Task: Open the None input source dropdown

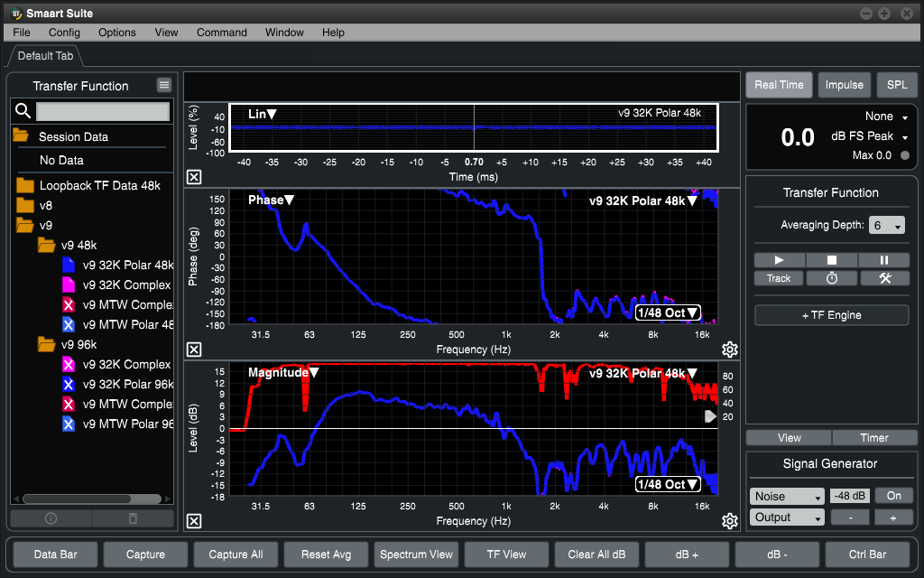Action: pos(886,117)
